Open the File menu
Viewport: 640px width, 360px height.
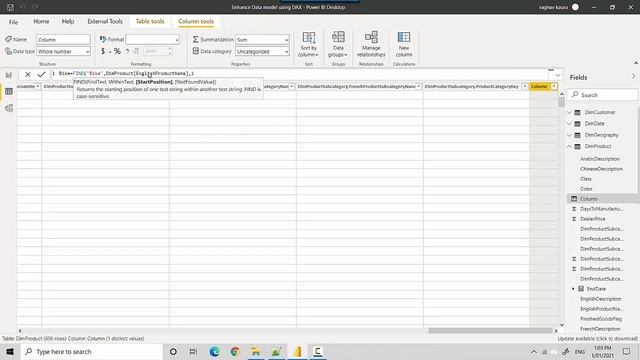point(13,22)
